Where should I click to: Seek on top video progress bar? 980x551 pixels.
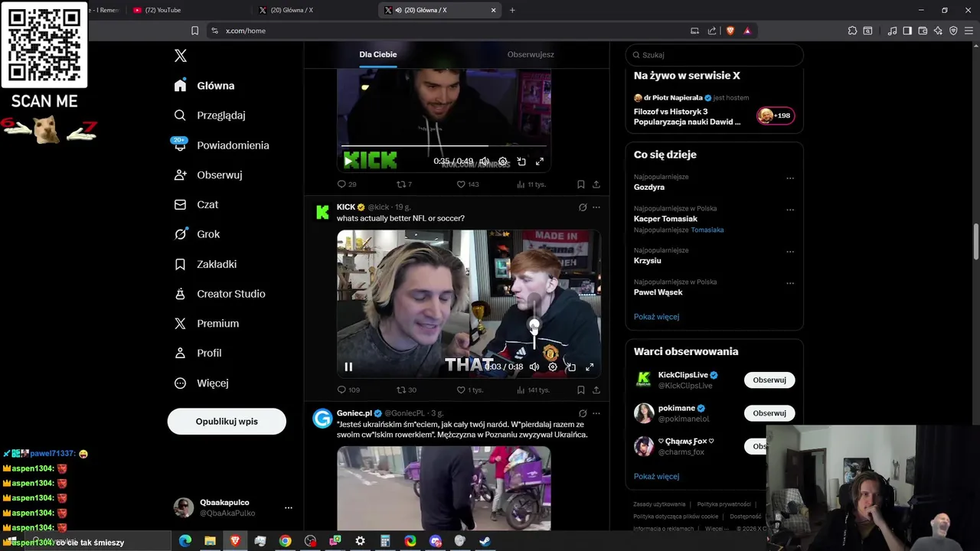pyautogui.click(x=444, y=145)
